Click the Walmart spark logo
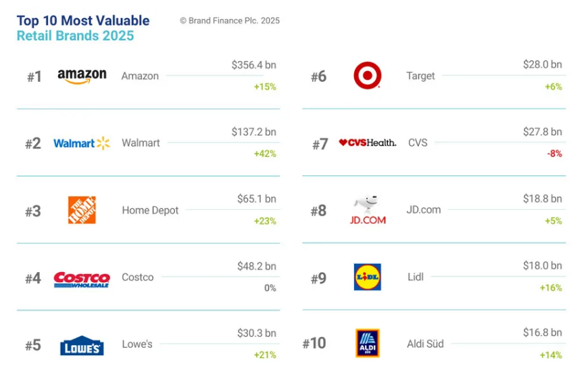588x383 pixels. (x=82, y=143)
